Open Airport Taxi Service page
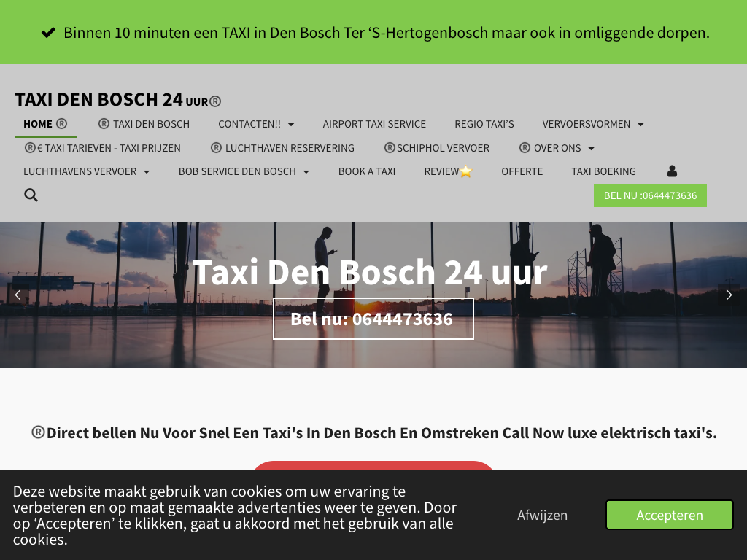 pyautogui.click(x=374, y=124)
